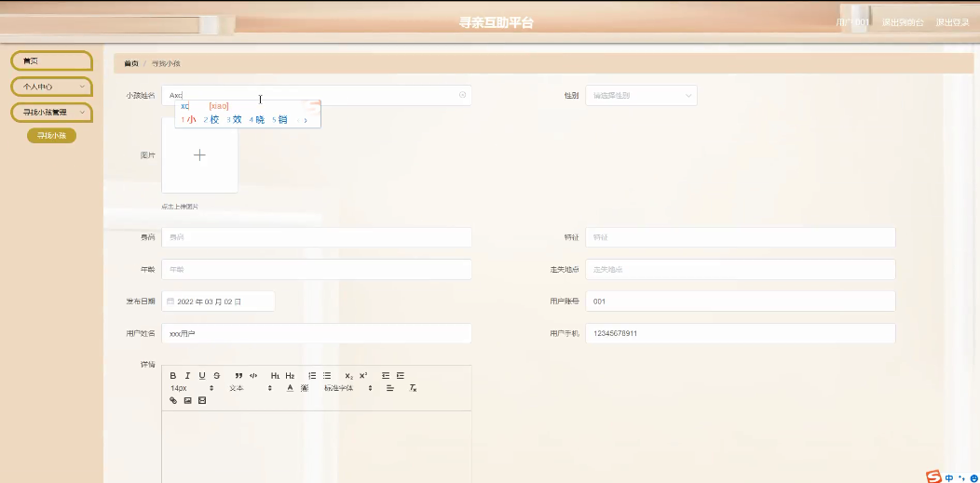Clear text formatting in the editor
Image resolution: width=980 pixels, height=483 pixels.
coord(413,388)
